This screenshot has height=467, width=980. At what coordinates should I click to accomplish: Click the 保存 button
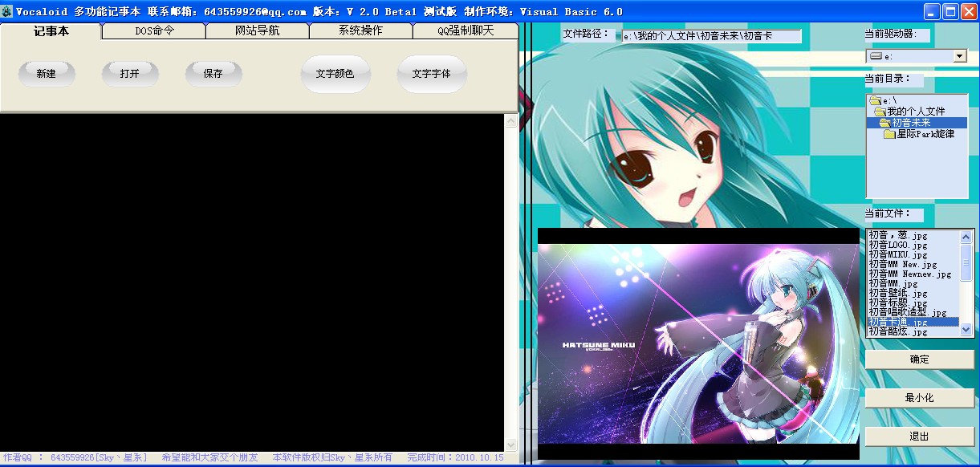(x=213, y=74)
